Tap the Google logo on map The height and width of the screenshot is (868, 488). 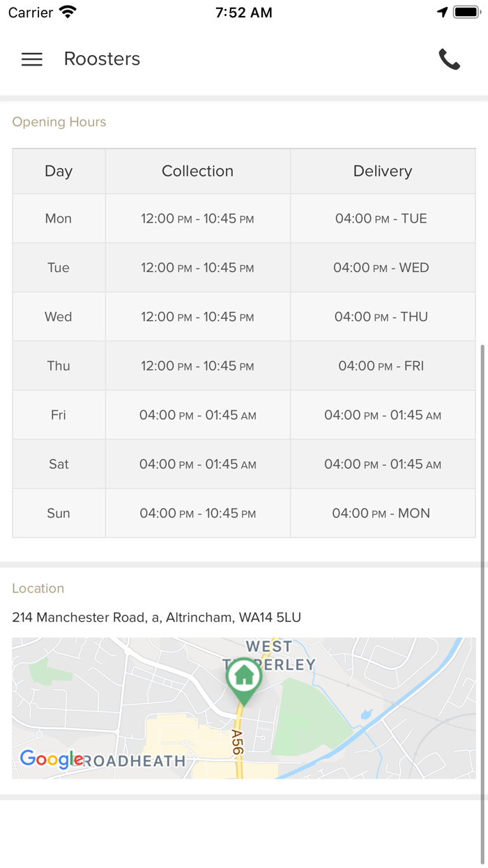click(x=52, y=759)
